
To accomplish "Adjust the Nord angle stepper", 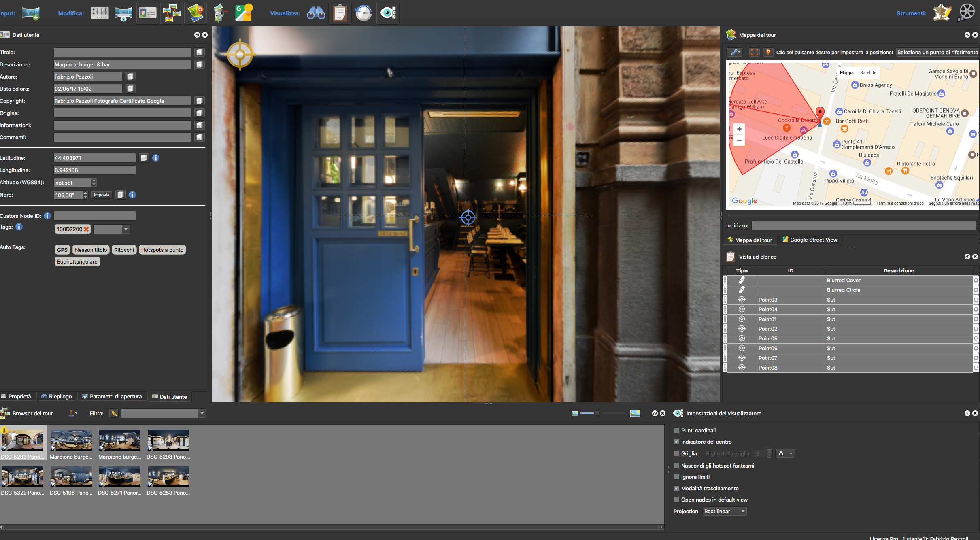I will [85, 195].
